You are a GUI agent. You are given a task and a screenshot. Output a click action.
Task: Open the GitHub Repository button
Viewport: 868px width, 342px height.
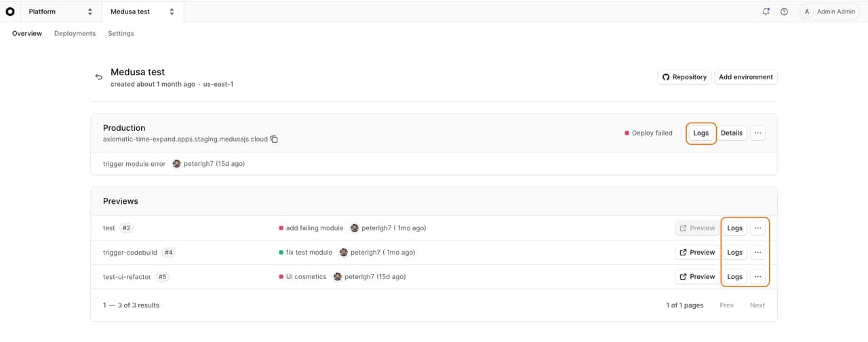[684, 77]
